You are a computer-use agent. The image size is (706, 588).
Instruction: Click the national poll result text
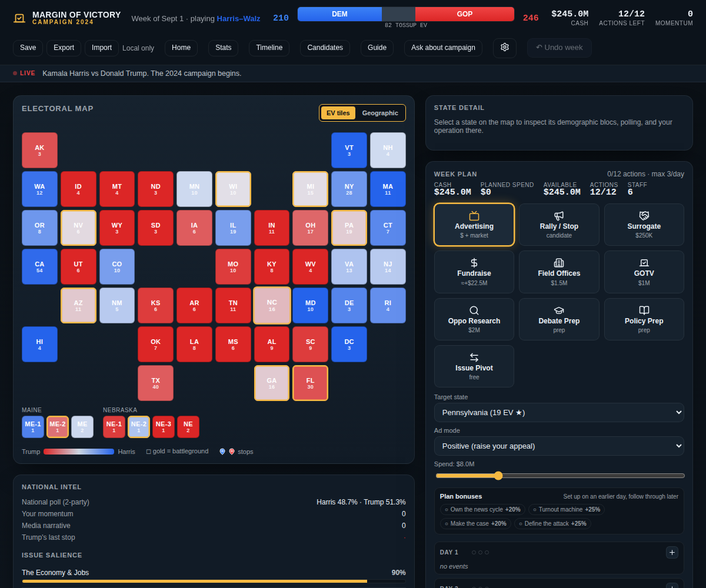point(361,502)
